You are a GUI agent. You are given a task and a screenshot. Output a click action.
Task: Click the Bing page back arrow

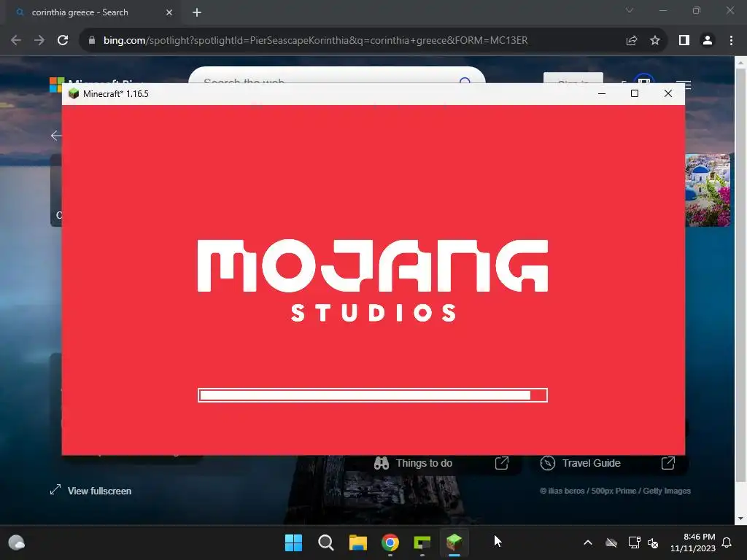tap(55, 136)
